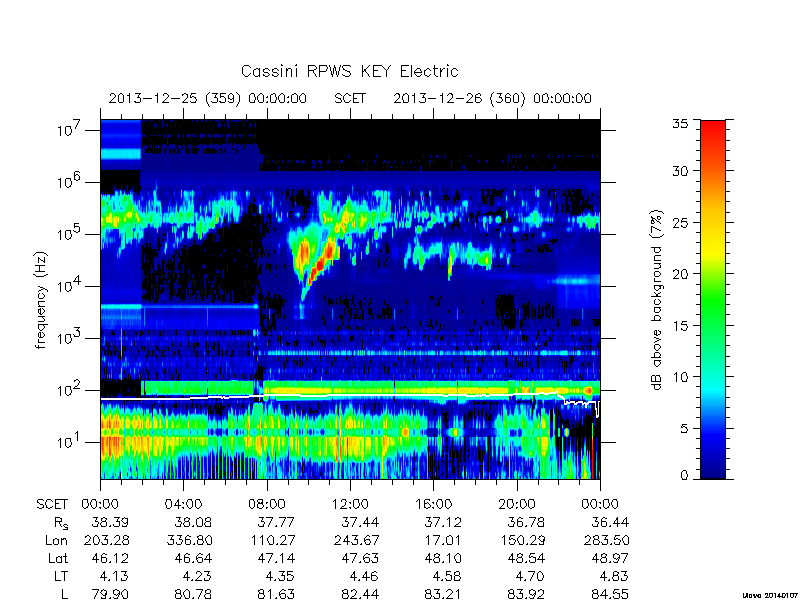The height and width of the screenshot is (600, 800).
Task: Click the "LT" row label
Action: click(61, 577)
